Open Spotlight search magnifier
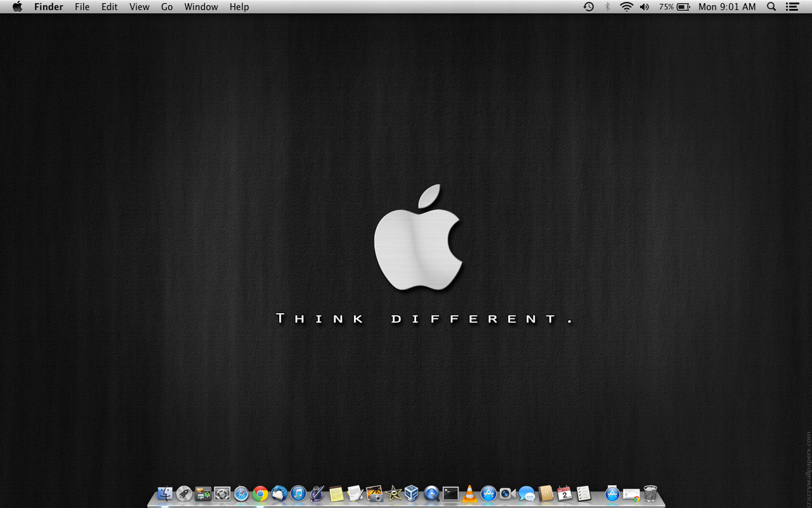This screenshot has height=508, width=812. (x=771, y=7)
